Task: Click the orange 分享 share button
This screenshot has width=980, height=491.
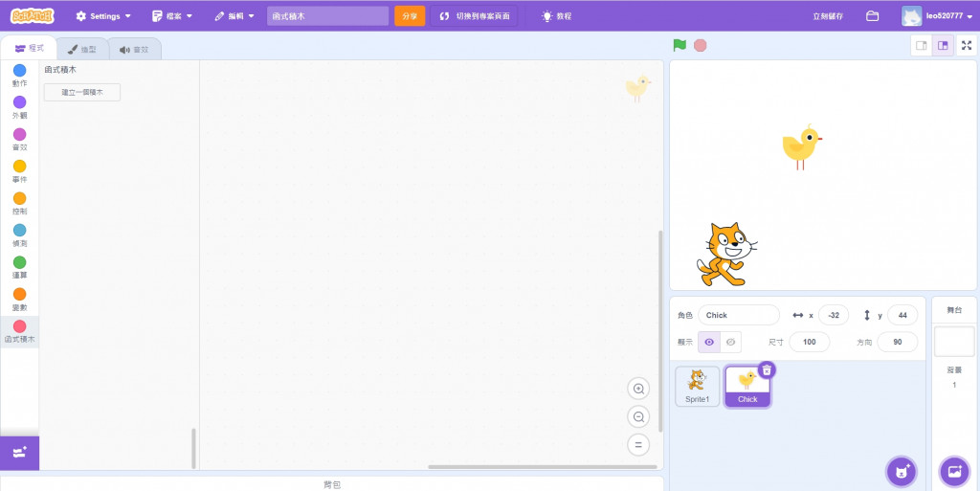Action: [410, 16]
